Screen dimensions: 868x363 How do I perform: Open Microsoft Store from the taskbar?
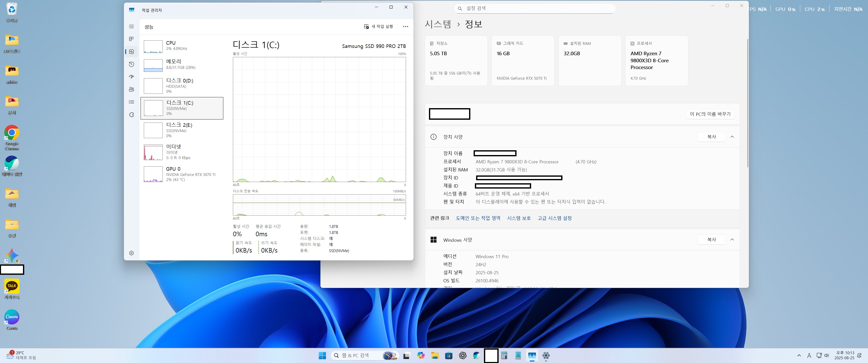pyautogui.click(x=448, y=356)
